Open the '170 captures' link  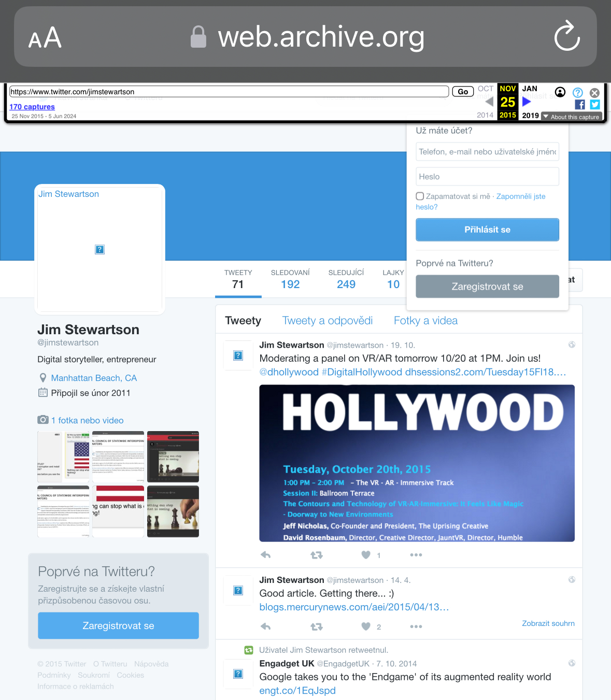coord(32,107)
